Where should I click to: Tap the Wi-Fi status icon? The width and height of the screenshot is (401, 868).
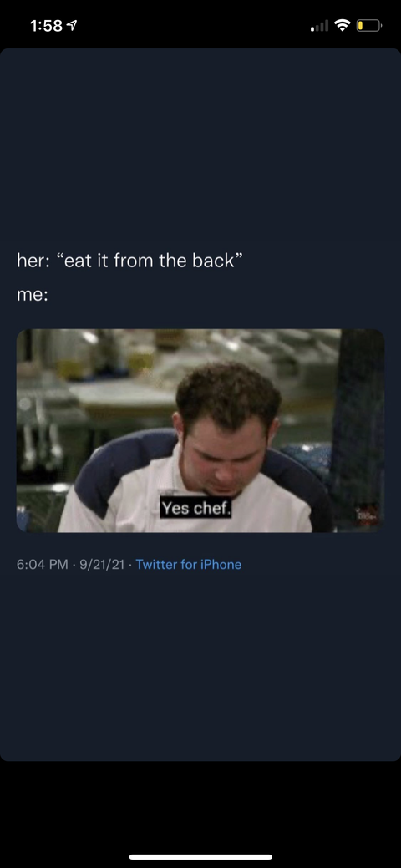343,25
